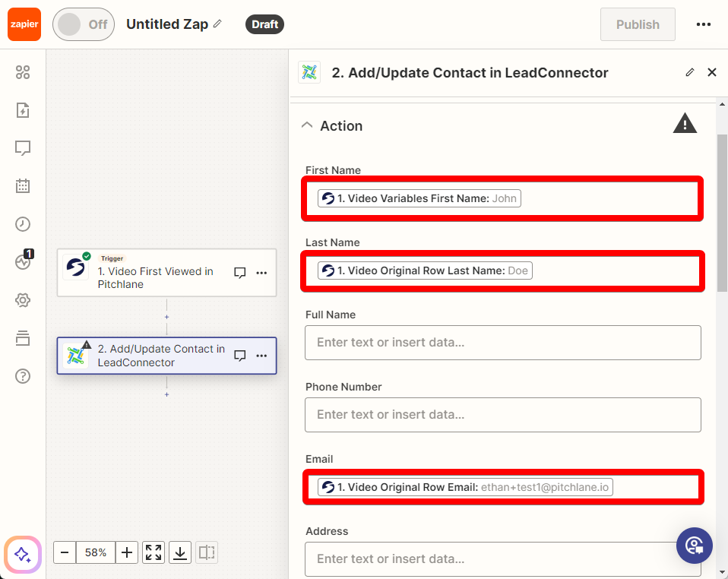Fit Zap to view
The height and width of the screenshot is (579, 728).
(154, 552)
